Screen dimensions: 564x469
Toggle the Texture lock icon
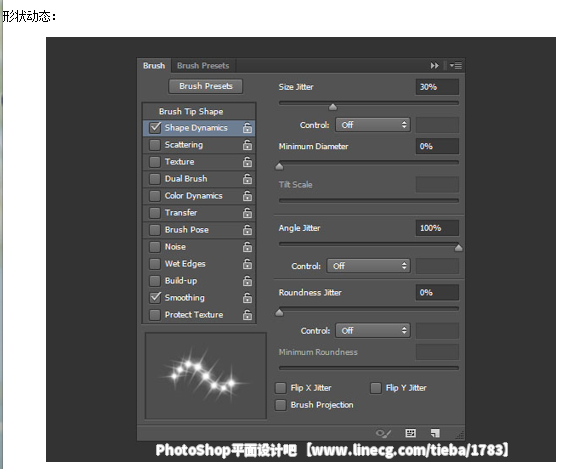[x=247, y=162]
